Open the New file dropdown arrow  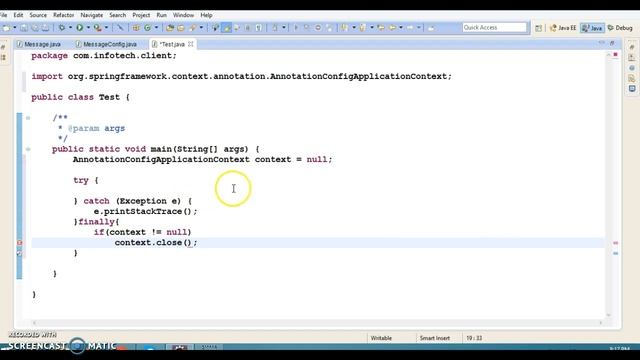(15, 28)
